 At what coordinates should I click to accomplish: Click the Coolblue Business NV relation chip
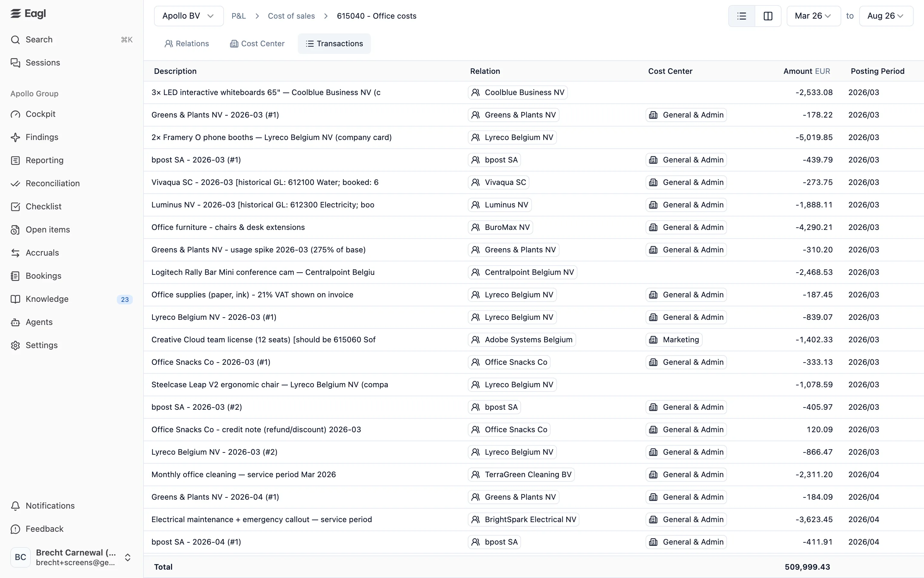[x=518, y=92]
